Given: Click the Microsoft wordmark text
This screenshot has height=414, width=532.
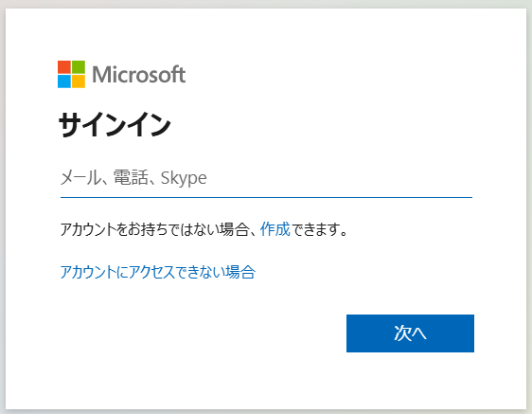Looking at the screenshot, I should (x=139, y=75).
